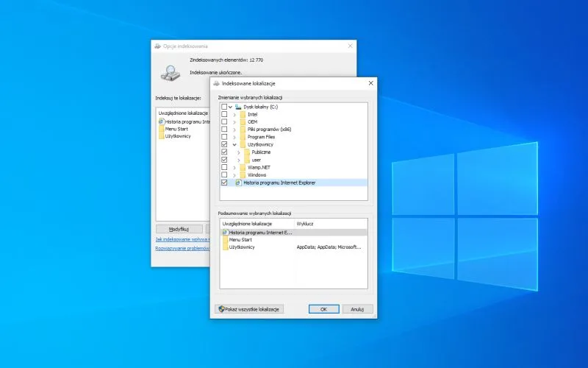Click the large indexing magnifier drive icon

tap(171, 73)
